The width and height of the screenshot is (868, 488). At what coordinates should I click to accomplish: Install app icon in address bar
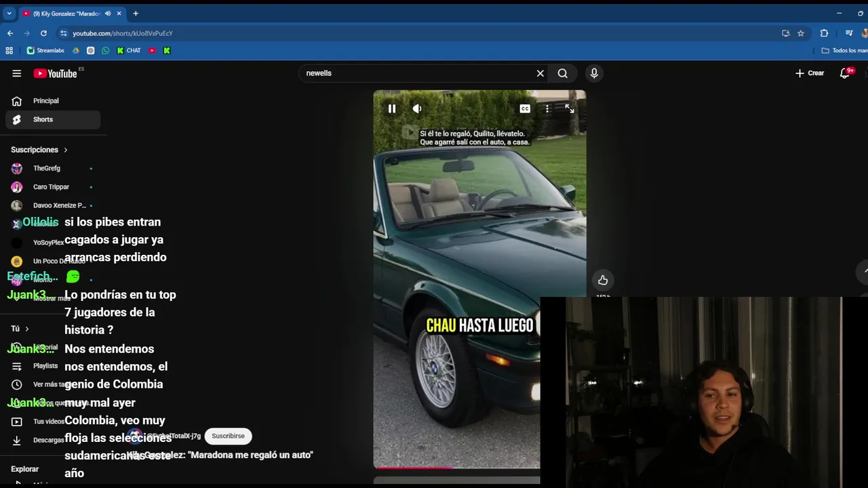pyautogui.click(x=785, y=33)
